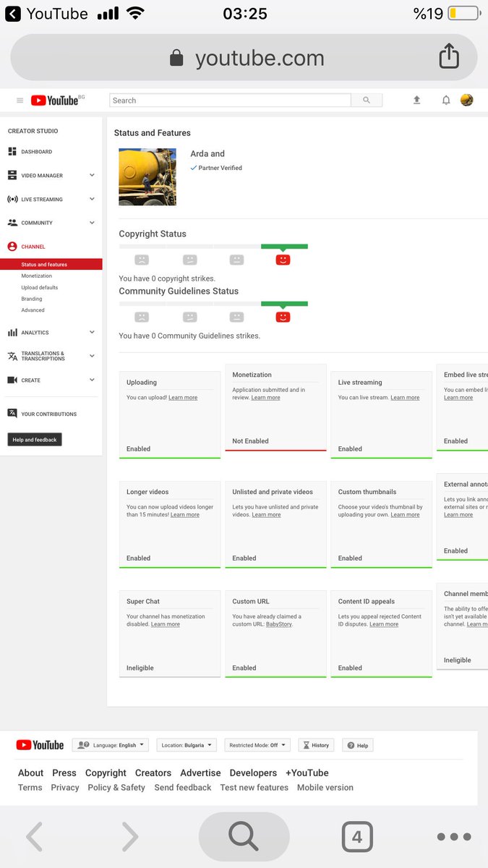488x868 pixels.
Task: Click into the Search input field
Action: coord(230,101)
